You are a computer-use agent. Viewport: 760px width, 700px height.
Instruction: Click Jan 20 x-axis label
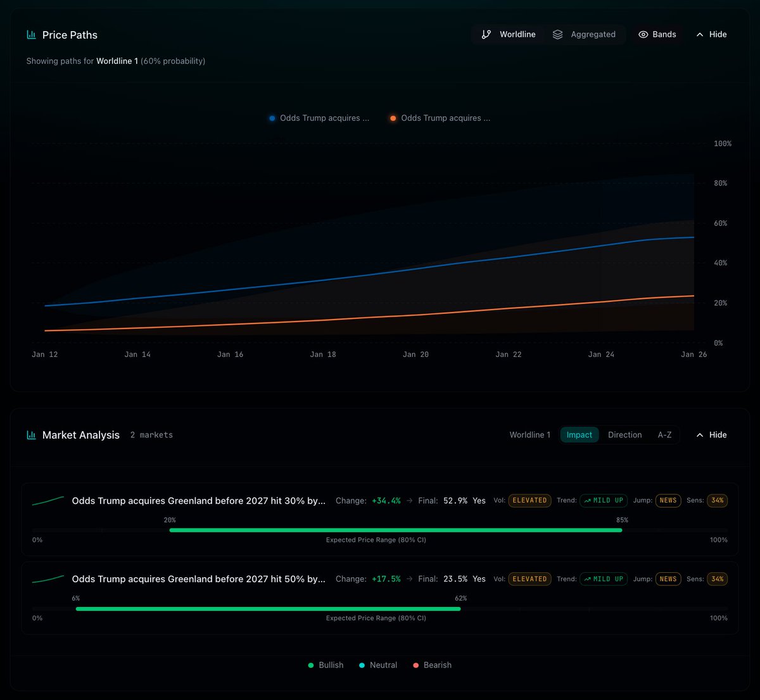[415, 354]
